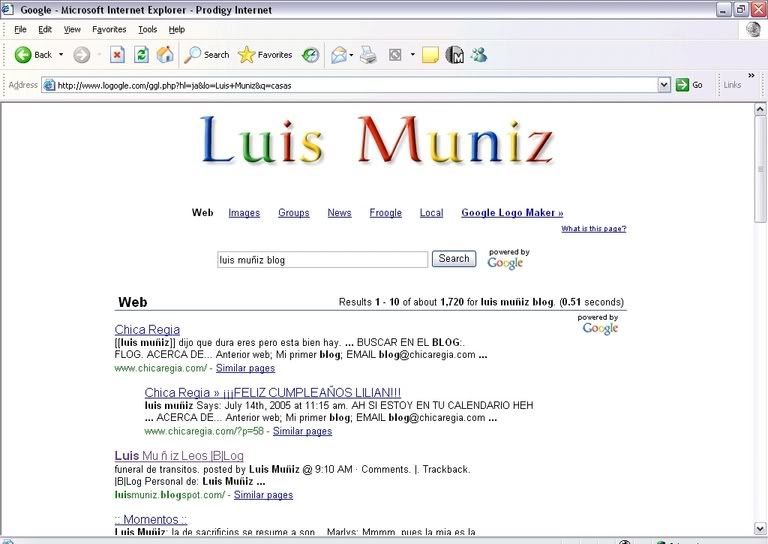Click the grey Edit page icon
768x544 pixels.
395,55
